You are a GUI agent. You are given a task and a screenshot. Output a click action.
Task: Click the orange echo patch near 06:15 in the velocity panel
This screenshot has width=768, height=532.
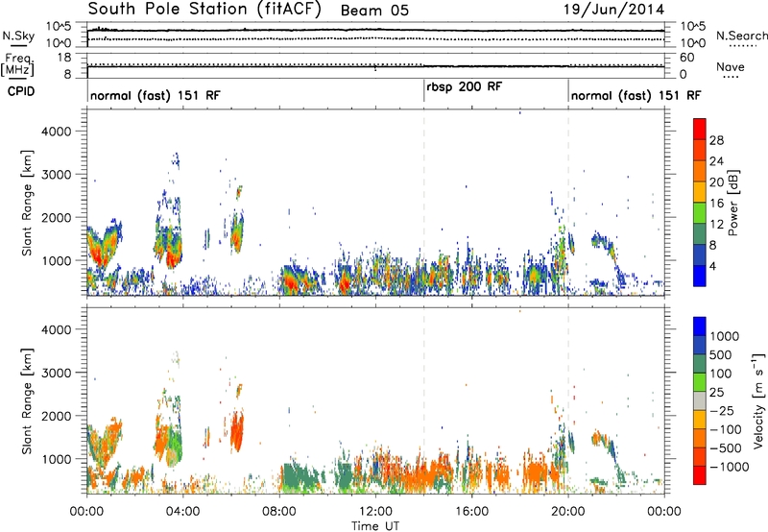click(x=236, y=431)
